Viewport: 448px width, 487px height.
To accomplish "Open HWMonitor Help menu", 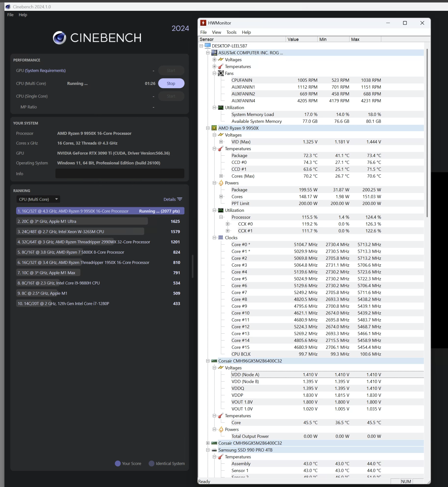I will 246,32.
